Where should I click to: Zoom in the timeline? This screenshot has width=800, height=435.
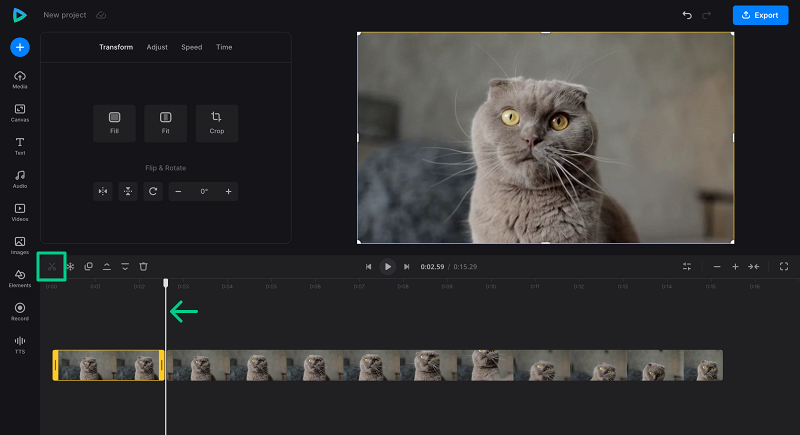click(x=735, y=267)
